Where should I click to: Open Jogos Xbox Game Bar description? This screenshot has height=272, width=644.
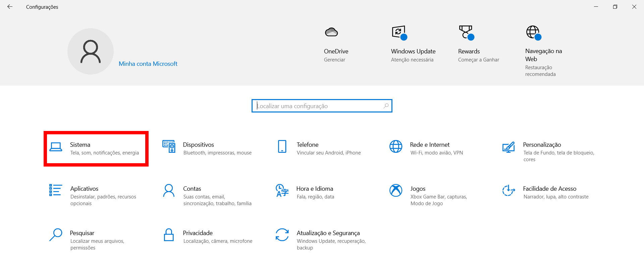439,200
